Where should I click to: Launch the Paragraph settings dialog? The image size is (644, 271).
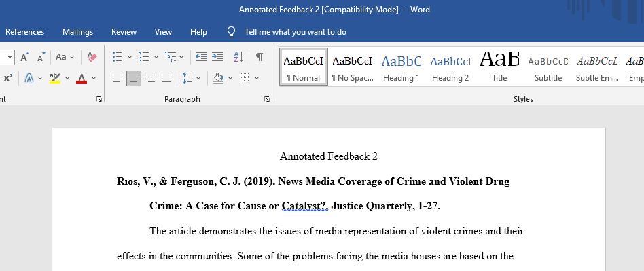tap(267, 99)
